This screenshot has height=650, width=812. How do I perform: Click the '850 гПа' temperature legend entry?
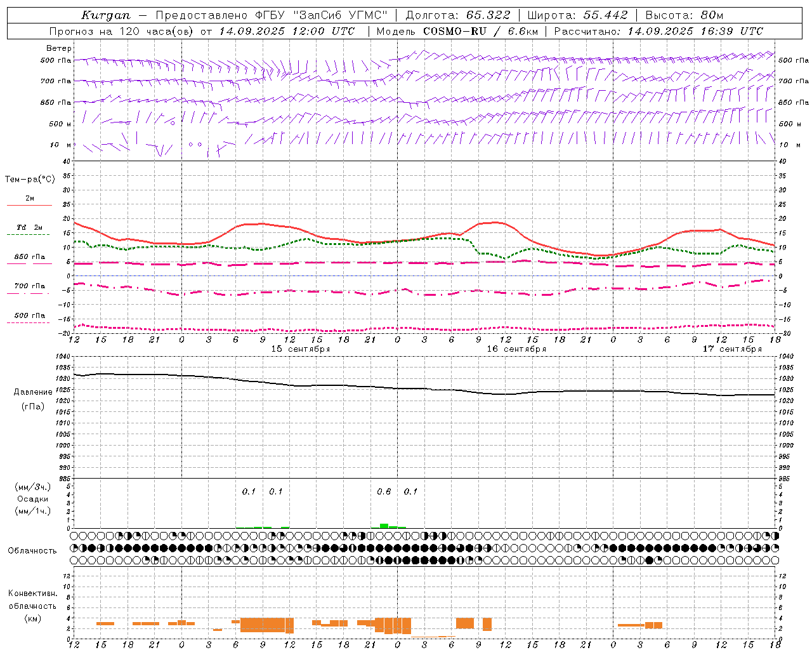(x=30, y=257)
